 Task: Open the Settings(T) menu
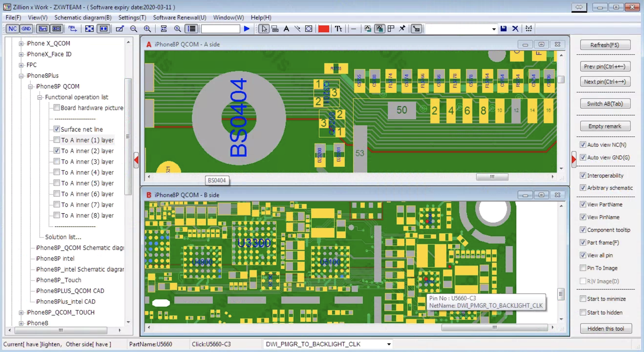(x=132, y=18)
